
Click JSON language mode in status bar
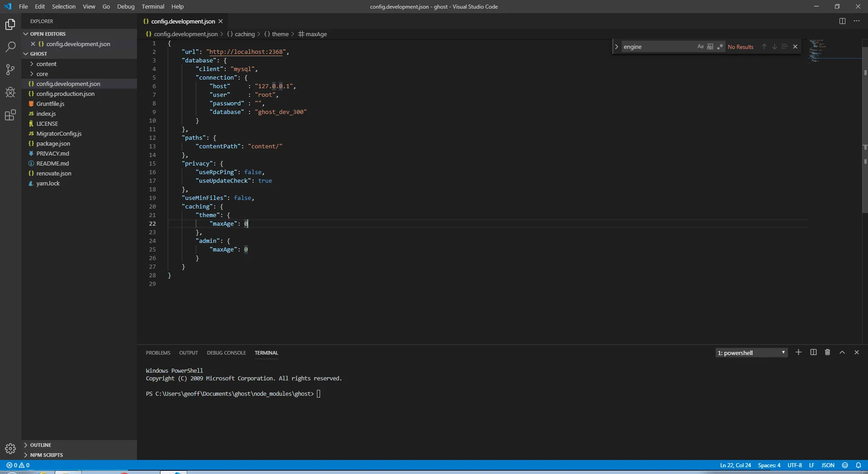point(828,465)
